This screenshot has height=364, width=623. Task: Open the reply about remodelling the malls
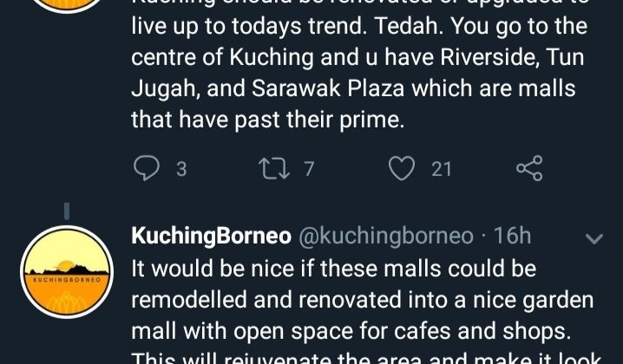coord(364,299)
